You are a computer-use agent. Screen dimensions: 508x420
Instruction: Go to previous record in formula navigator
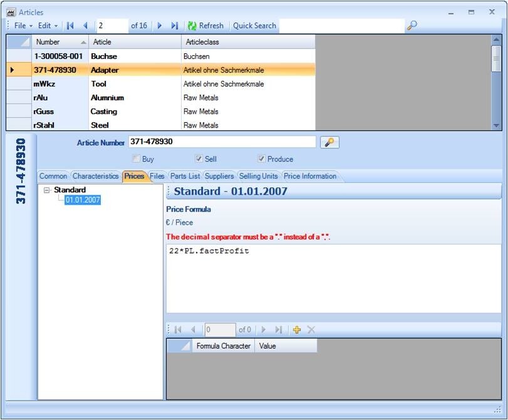193,330
